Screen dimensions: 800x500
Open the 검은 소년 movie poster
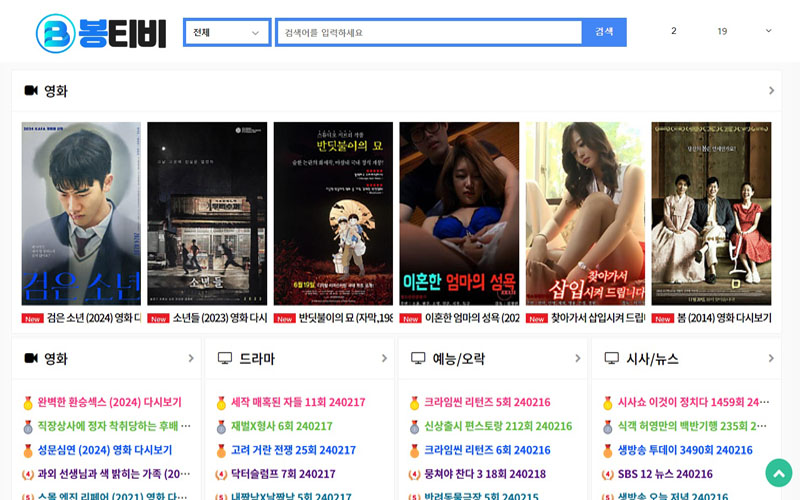[81, 213]
